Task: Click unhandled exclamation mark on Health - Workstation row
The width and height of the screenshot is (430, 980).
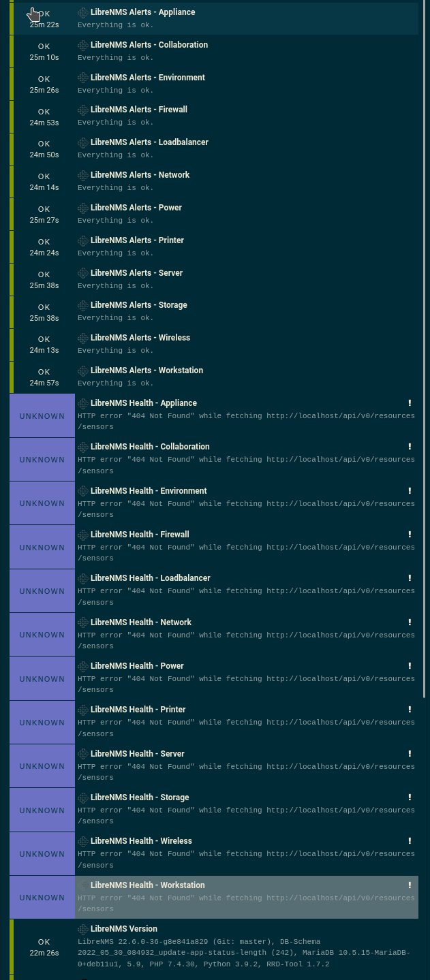Action: [x=410, y=885]
